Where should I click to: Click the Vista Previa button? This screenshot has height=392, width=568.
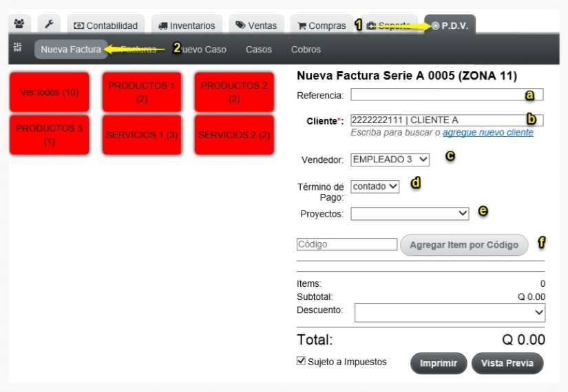pos(507,363)
